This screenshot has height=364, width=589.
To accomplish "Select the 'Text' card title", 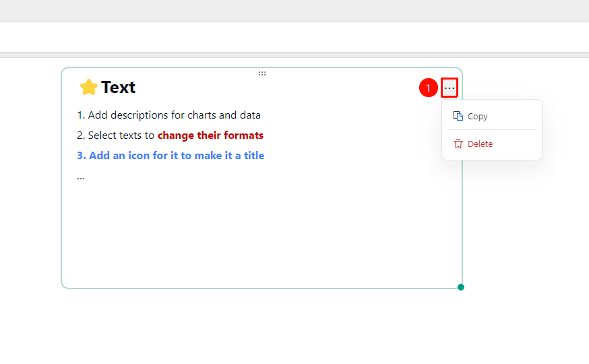I will pyautogui.click(x=118, y=87).
